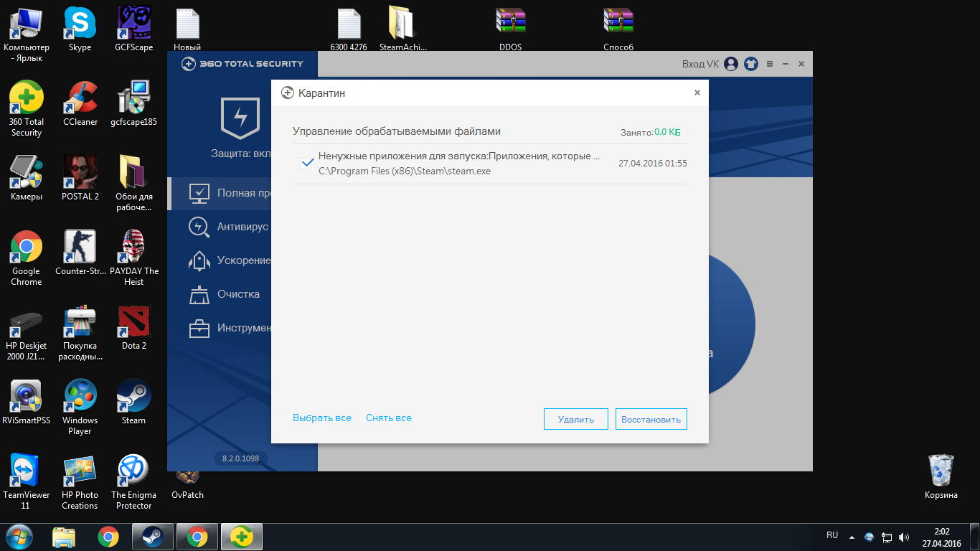This screenshot has width=980, height=551.
Task: Select the Dota 2 desktop shortcut
Action: coord(134,327)
